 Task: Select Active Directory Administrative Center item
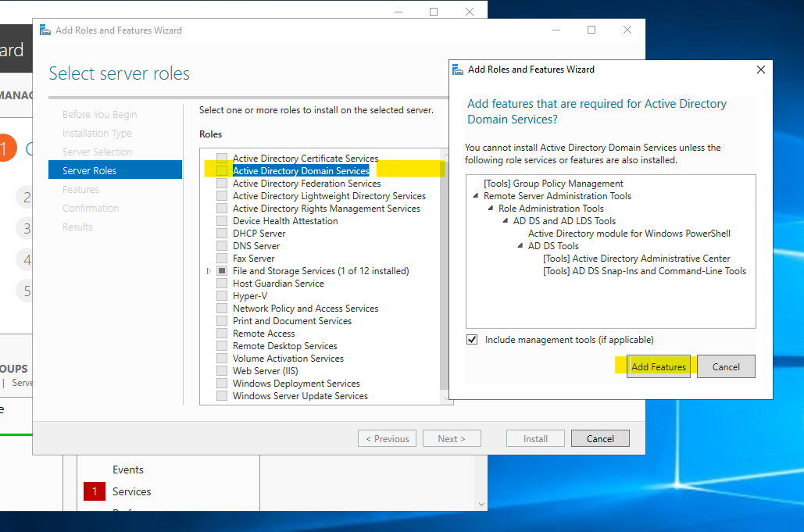pyautogui.click(x=636, y=259)
